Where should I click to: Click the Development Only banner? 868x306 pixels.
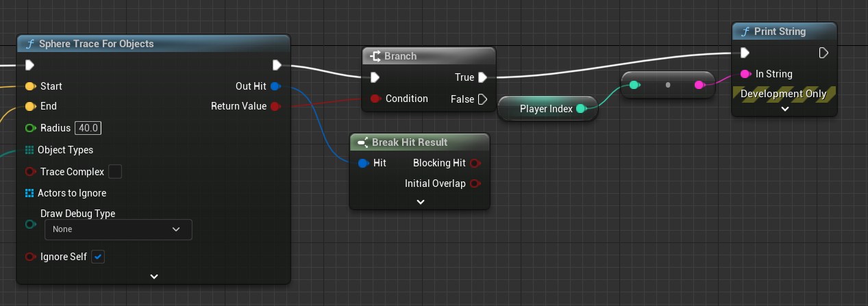tap(784, 94)
